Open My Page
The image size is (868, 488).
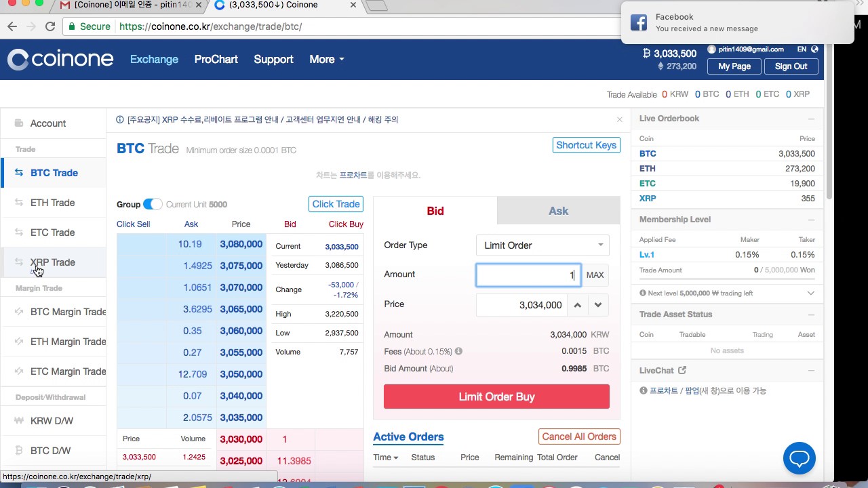pyautogui.click(x=734, y=66)
